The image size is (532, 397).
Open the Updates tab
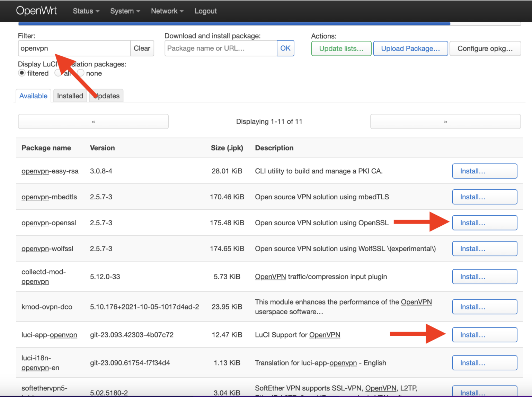(106, 96)
